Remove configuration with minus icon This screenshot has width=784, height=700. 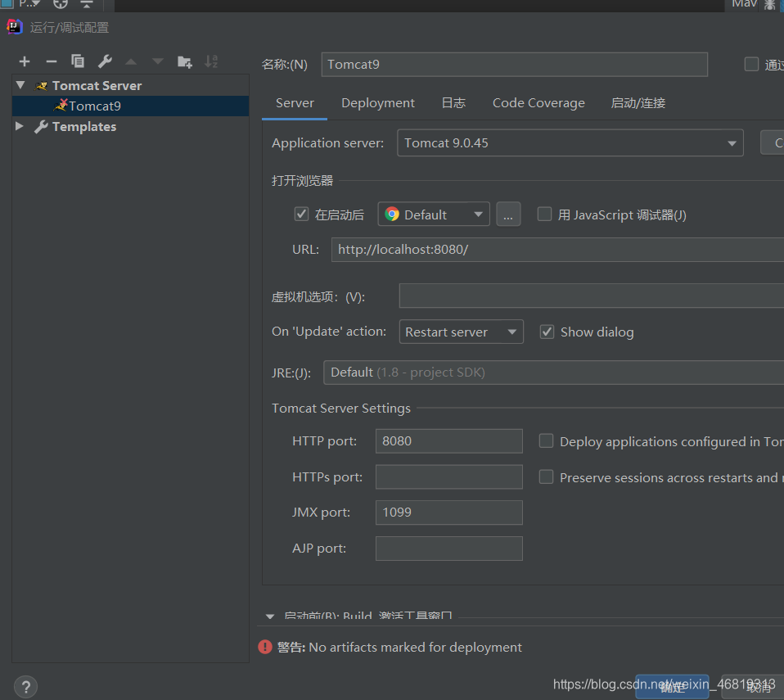pyautogui.click(x=51, y=61)
